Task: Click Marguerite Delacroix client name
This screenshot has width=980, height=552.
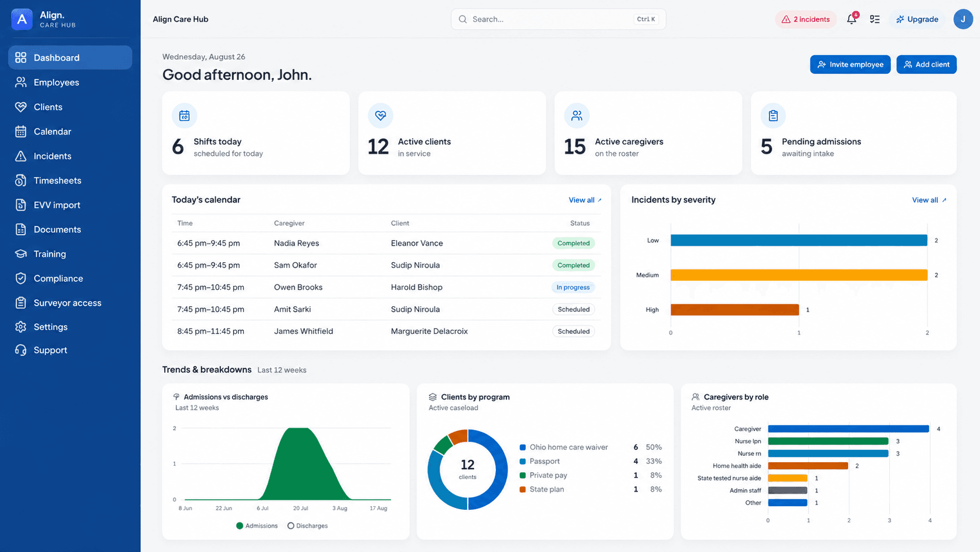Action: click(429, 331)
